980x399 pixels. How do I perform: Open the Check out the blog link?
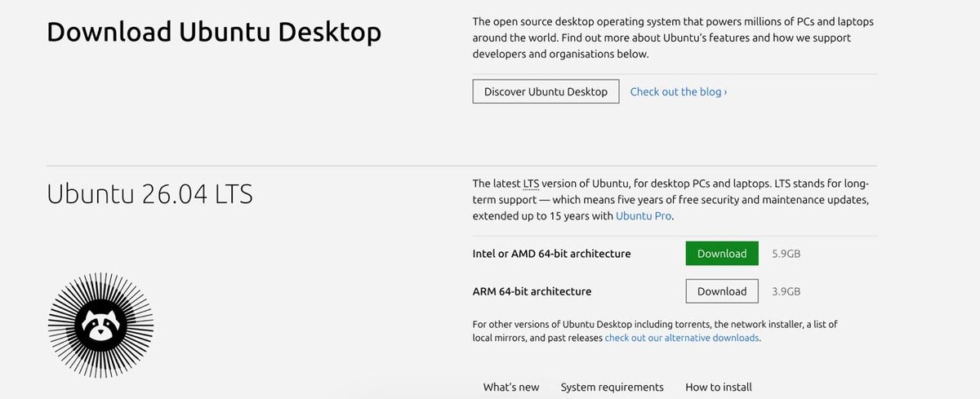coord(678,91)
